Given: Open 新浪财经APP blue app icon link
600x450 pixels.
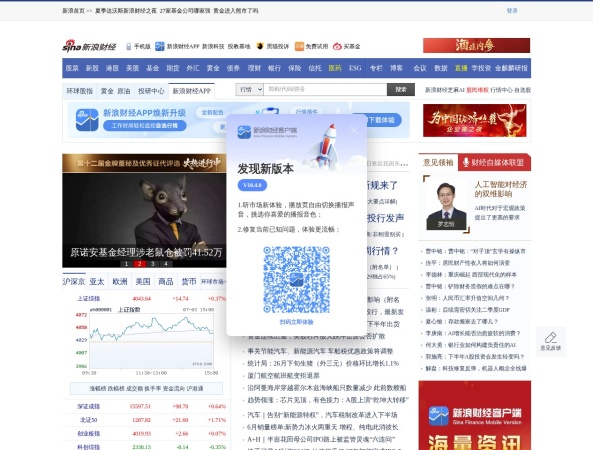Looking at the screenshot, I should tap(160, 46).
